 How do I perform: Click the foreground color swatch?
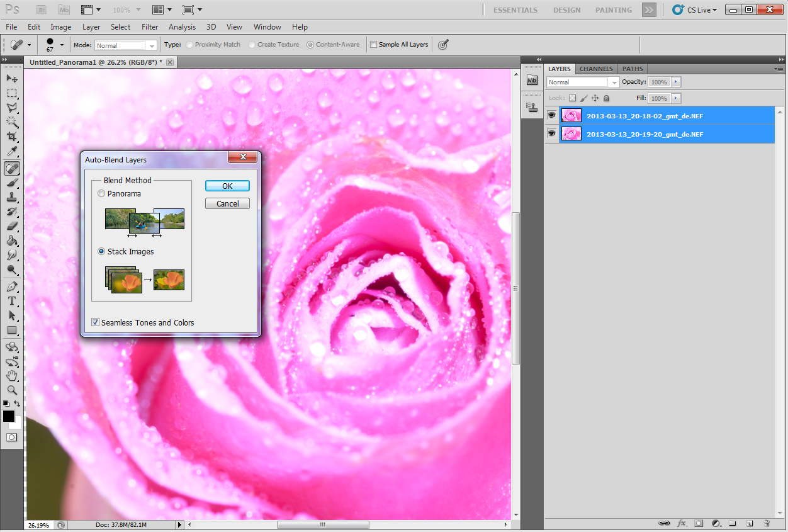point(9,416)
